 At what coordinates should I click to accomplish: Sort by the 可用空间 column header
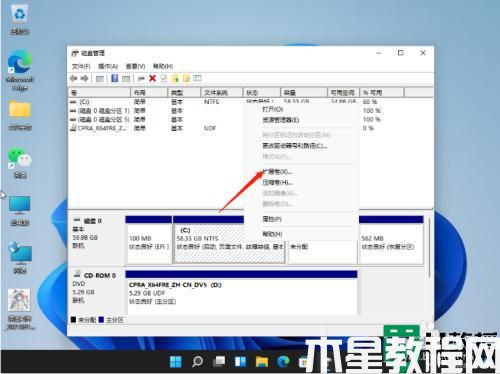343,92
